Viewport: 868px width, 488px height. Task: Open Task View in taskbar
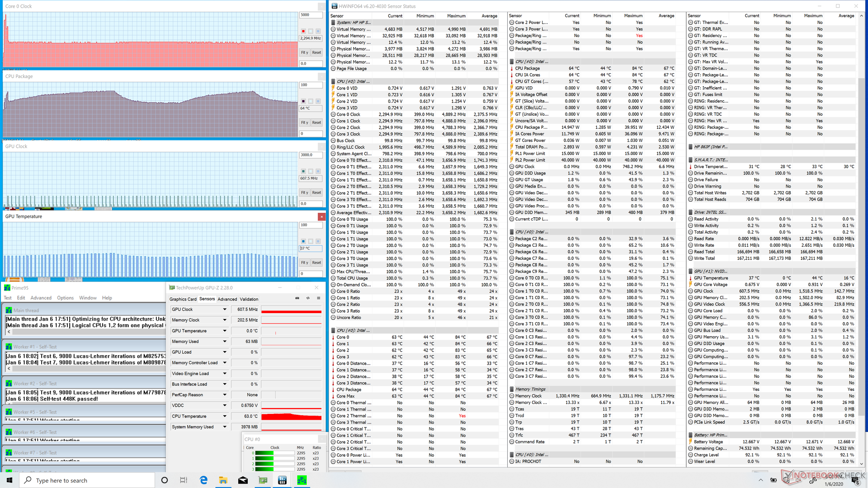pos(184,480)
